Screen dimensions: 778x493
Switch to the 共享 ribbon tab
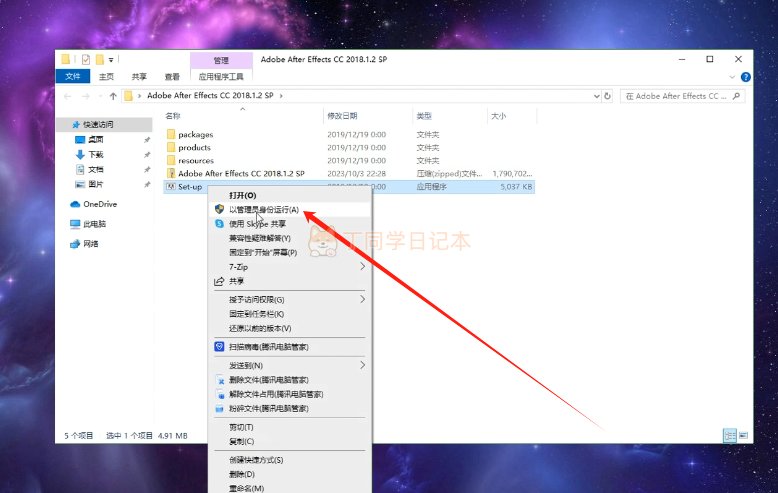pos(139,76)
